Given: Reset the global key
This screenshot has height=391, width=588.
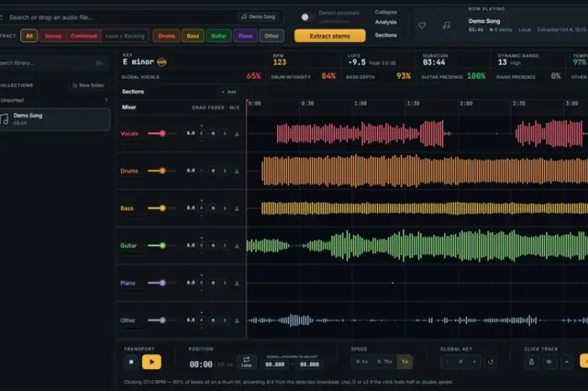Looking at the screenshot, I should click(491, 362).
